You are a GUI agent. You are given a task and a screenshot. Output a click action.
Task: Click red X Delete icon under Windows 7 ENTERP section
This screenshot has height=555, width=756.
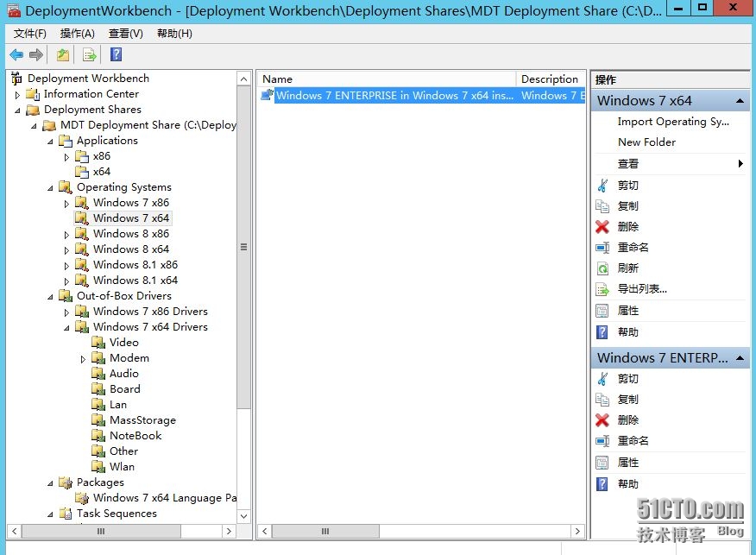[602, 420]
